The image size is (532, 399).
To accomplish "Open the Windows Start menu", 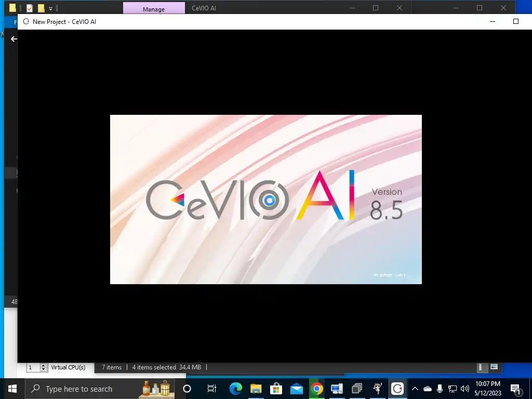I will tap(12, 389).
